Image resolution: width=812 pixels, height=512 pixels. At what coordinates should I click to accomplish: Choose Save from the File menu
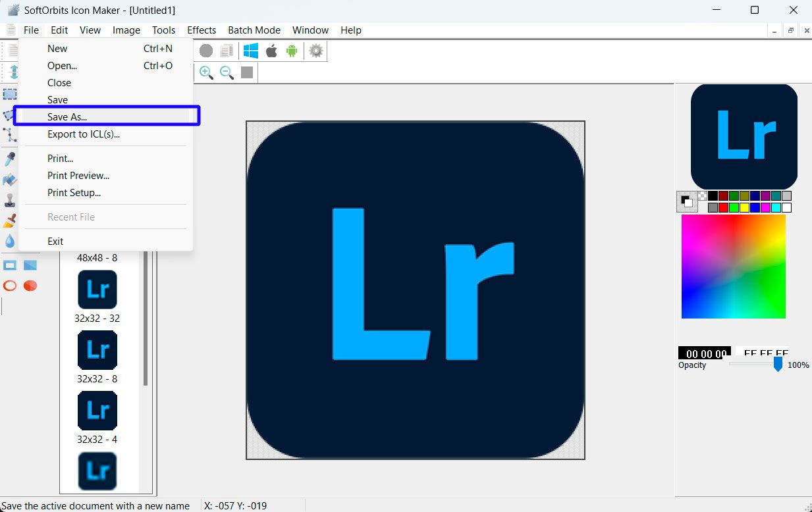[105, 99]
